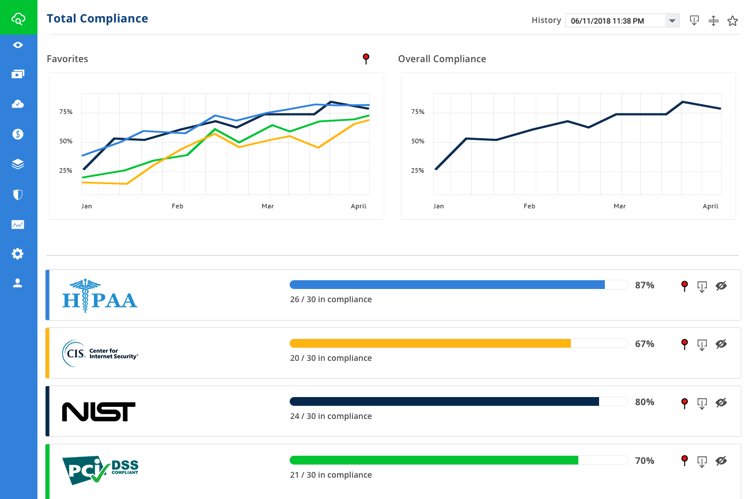750x499 pixels.
Task: Hide the HIPAA compliance row
Action: click(720, 287)
